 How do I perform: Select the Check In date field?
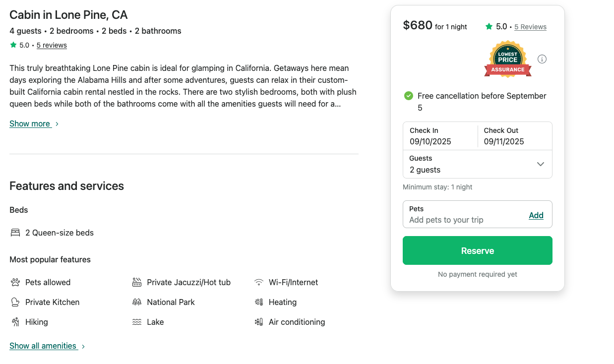[x=440, y=136]
